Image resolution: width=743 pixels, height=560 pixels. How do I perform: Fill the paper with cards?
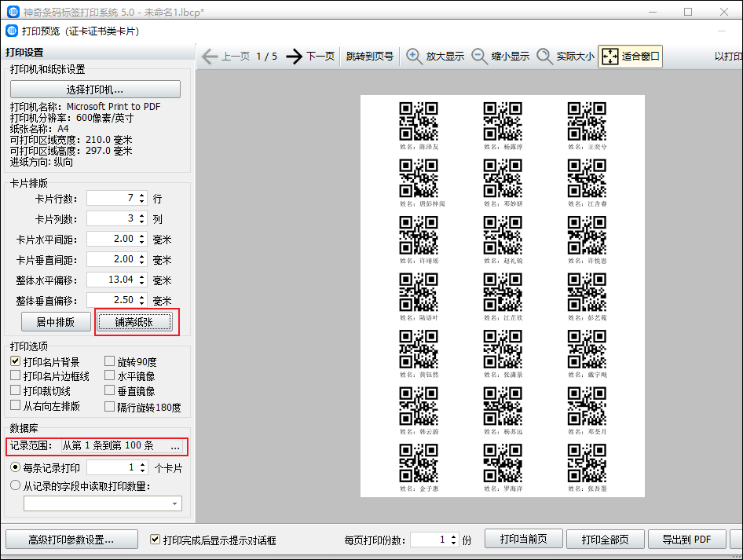coord(134,322)
